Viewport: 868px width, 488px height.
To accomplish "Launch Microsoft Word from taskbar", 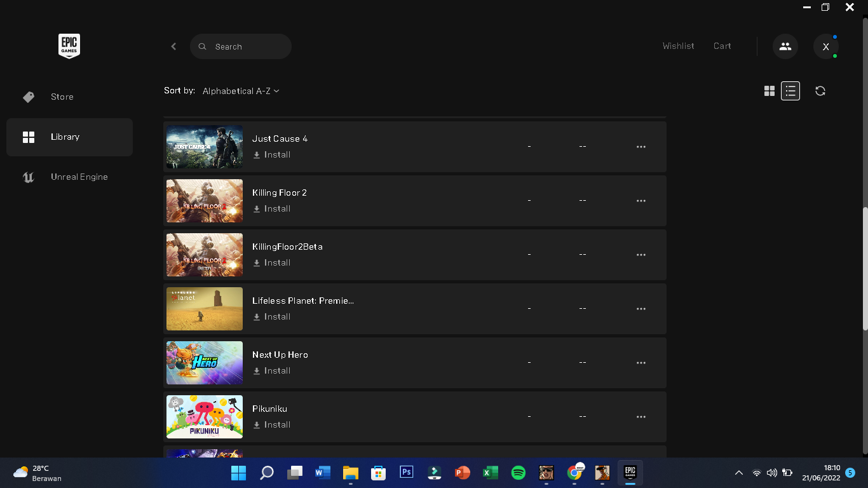I will (323, 473).
